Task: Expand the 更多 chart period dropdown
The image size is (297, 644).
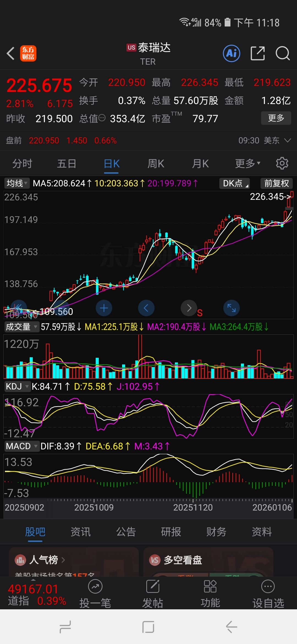Action: (x=248, y=163)
